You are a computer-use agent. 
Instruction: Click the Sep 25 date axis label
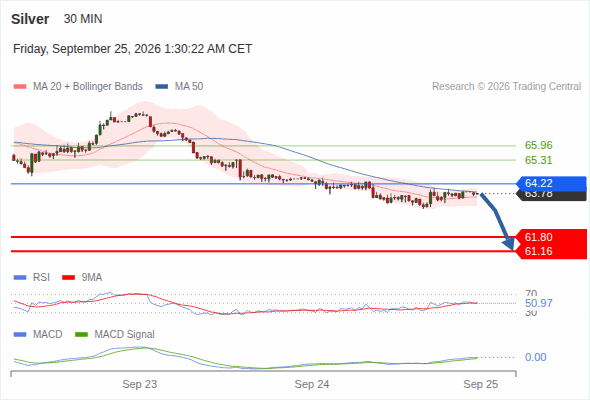(x=481, y=384)
